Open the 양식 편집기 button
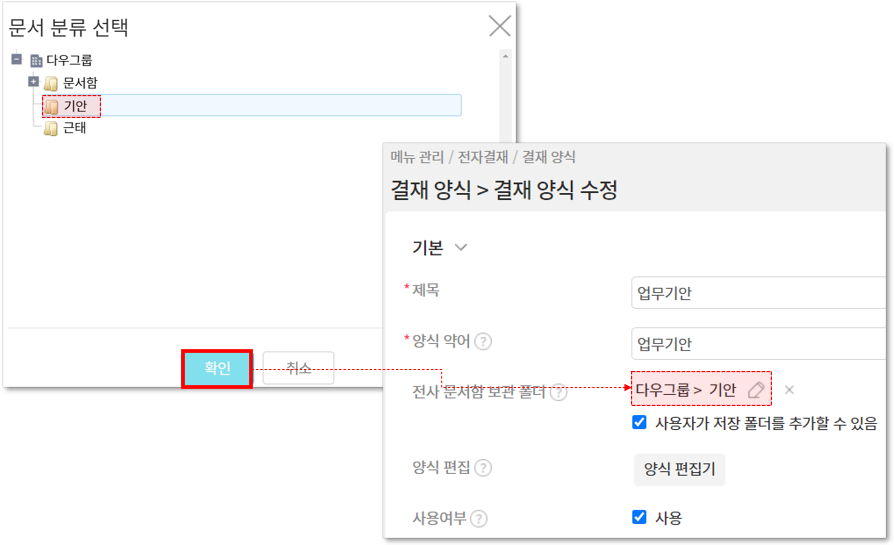This screenshot has width=894, height=545. click(679, 469)
